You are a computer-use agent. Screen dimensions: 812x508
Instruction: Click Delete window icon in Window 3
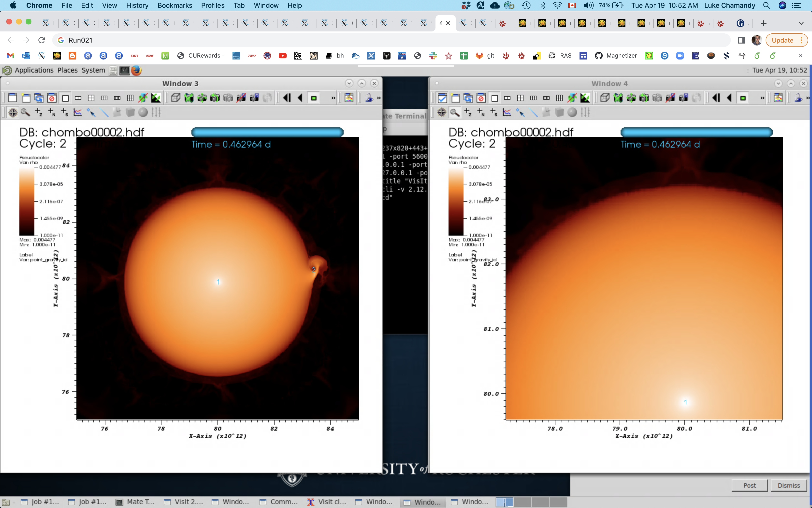click(52, 98)
